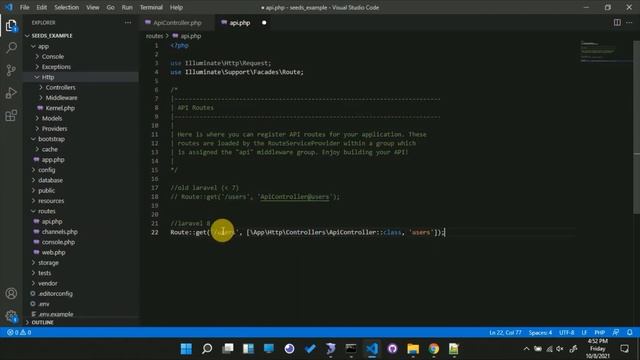Collapse the routes folder
This screenshot has height=360, width=640.
tap(47, 211)
